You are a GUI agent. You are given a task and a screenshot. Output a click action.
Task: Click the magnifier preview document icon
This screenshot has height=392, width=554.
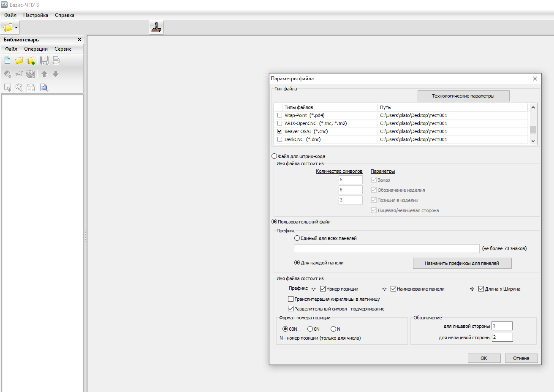(x=44, y=87)
